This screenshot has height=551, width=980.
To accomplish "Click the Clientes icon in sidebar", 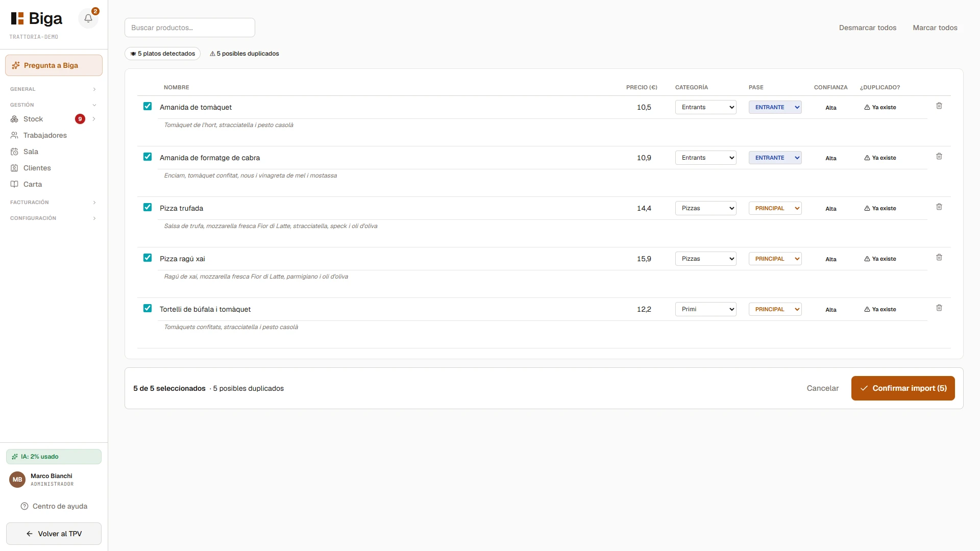I will pos(14,168).
